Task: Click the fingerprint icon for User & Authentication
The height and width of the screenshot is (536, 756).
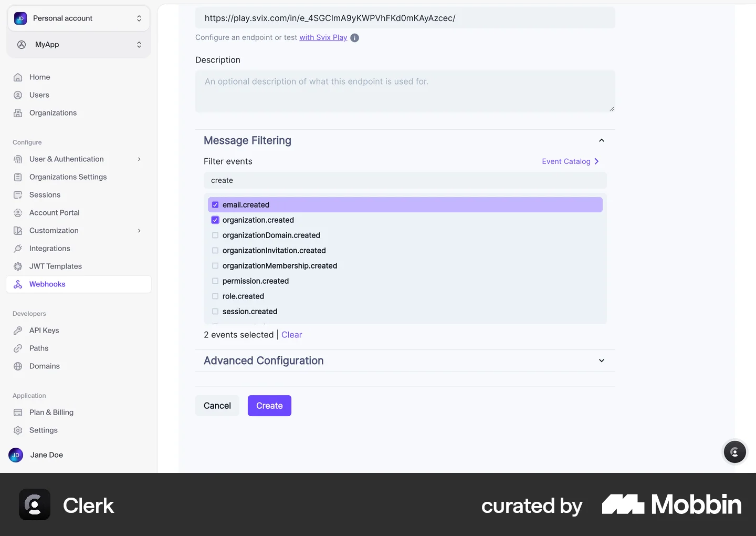Action: (x=18, y=159)
